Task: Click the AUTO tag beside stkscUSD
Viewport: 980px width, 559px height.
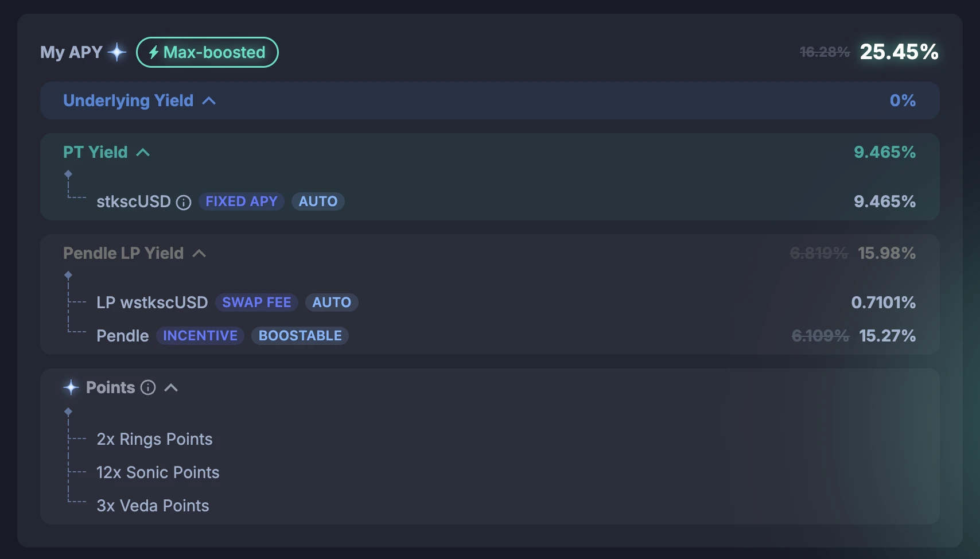Action: click(x=318, y=201)
